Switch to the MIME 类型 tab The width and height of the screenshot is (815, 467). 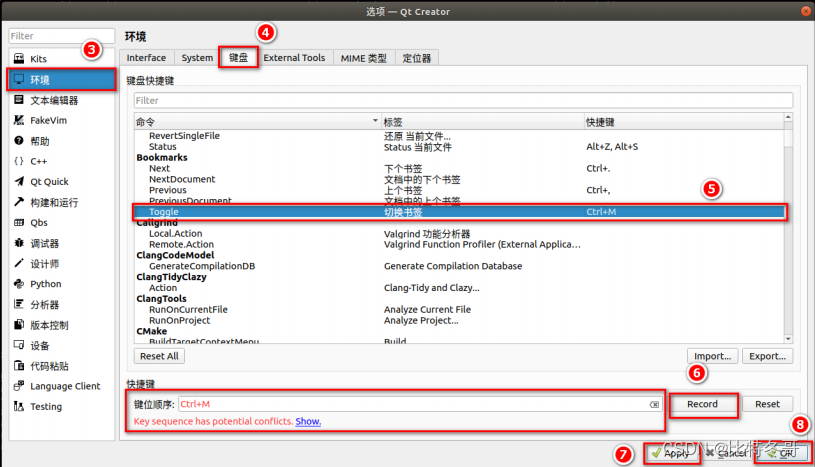tap(364, 58)
